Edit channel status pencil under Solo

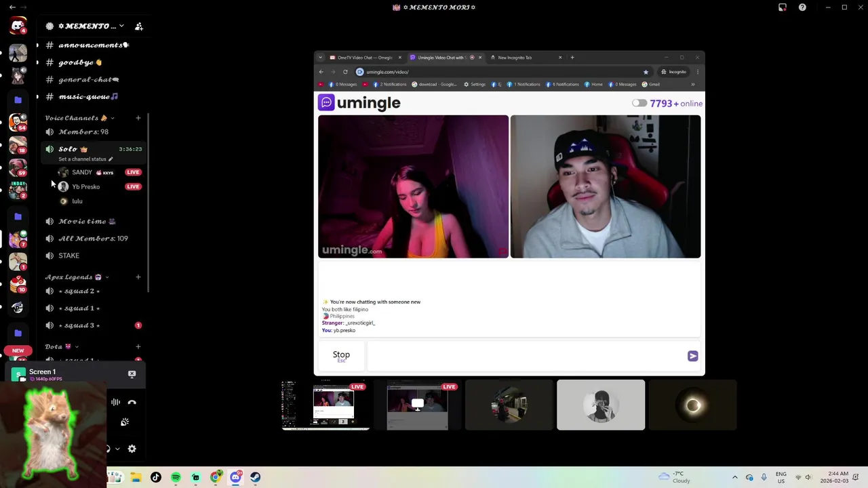tap(111, 159)
